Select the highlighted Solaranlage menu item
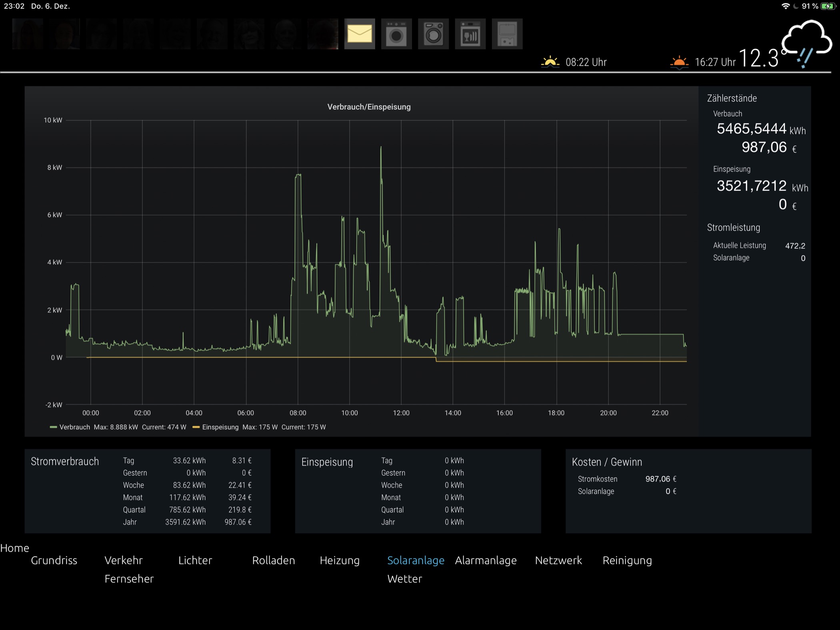Screen dimensions: 840x630 pyautogui.click(x=416, y=560)
